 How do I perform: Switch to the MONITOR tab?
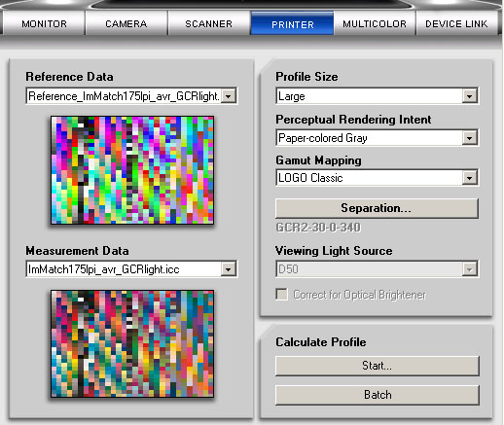point(44,23)
